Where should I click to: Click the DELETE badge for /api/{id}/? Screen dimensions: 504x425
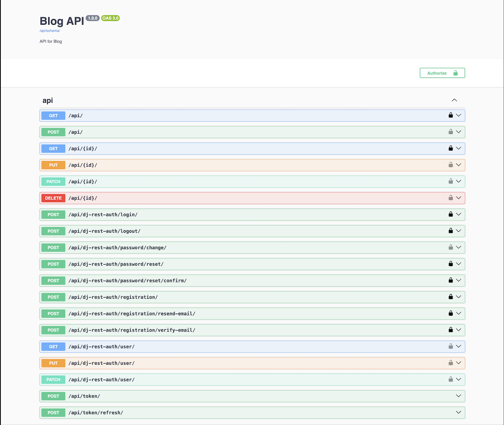53,198
